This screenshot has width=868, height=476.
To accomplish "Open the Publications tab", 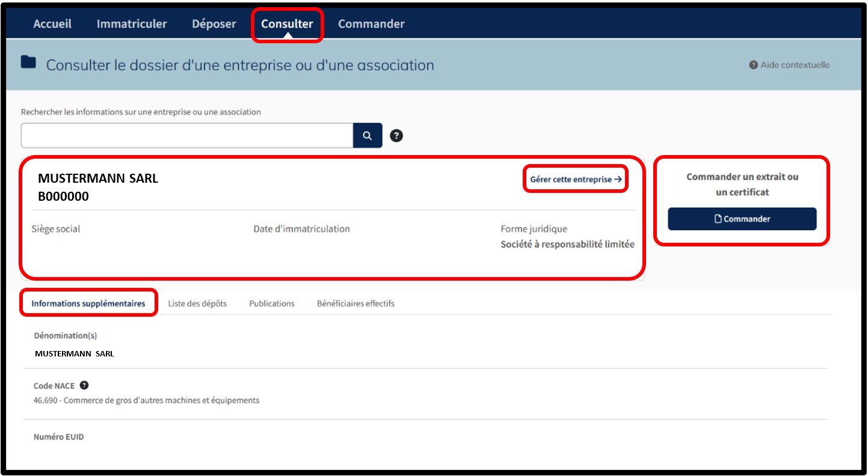I will 272,304.
